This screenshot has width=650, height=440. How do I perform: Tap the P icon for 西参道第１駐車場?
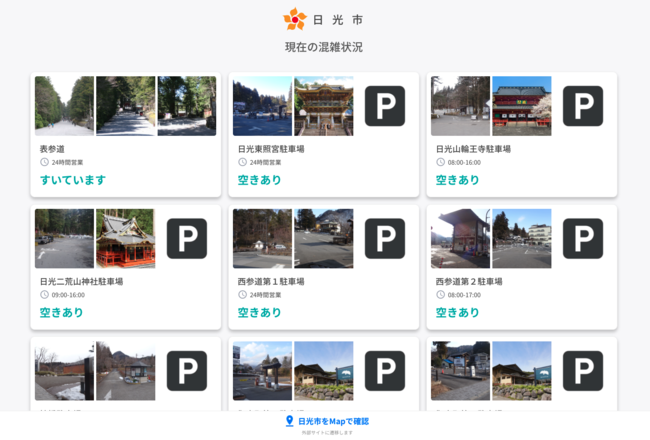pos(384,238)
